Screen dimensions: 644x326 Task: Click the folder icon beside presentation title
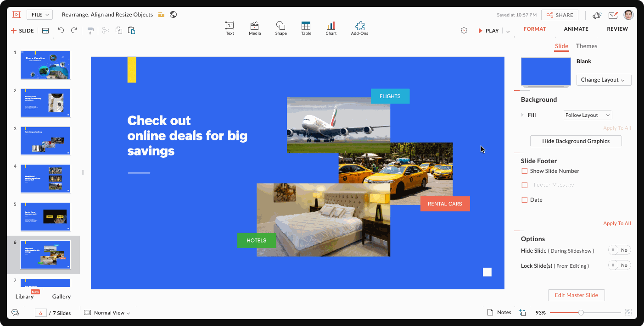(161, 15)
